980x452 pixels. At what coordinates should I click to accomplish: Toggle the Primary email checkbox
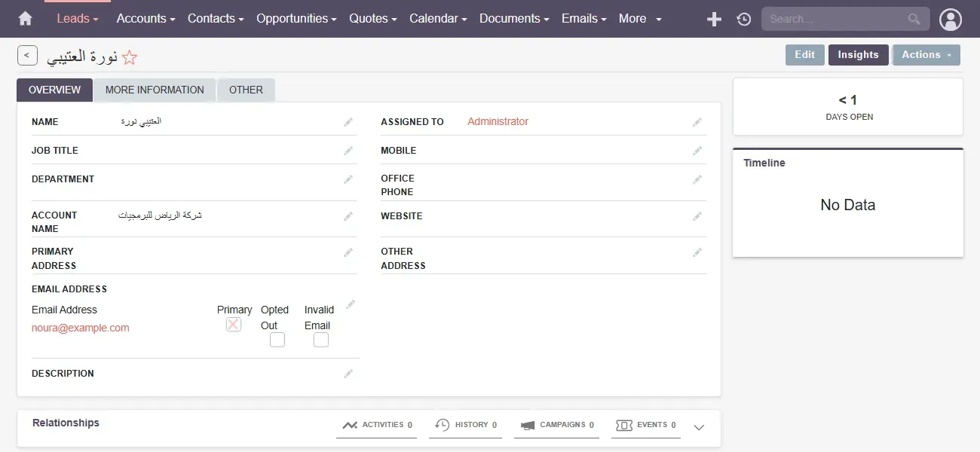point(234,325)
